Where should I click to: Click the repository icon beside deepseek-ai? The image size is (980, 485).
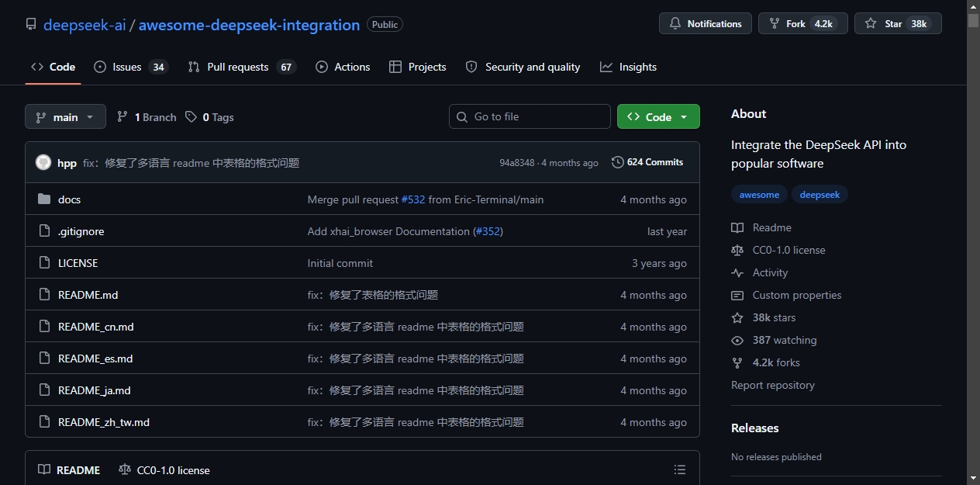31,24
